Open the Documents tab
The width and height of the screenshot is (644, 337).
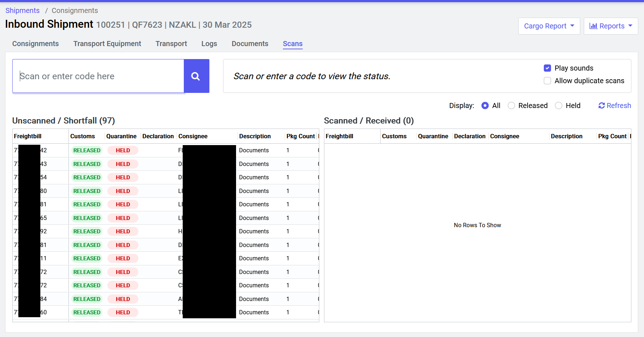[250, 44]
